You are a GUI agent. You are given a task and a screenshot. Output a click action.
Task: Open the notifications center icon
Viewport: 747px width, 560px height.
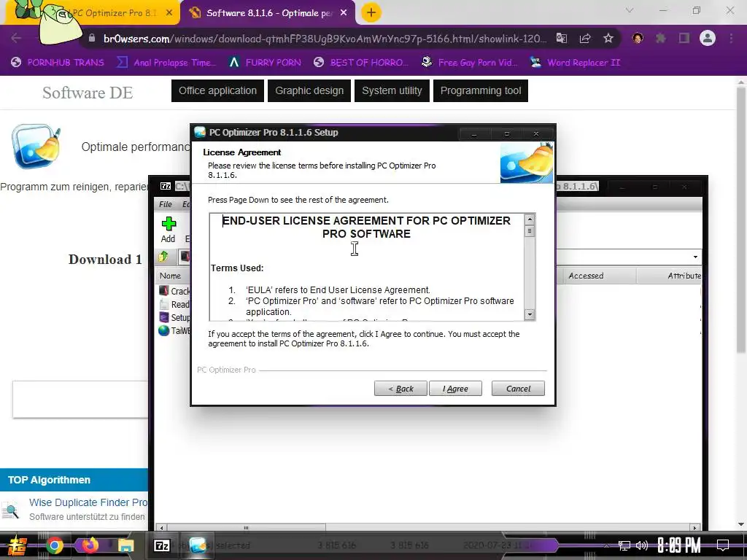point(723,545)
